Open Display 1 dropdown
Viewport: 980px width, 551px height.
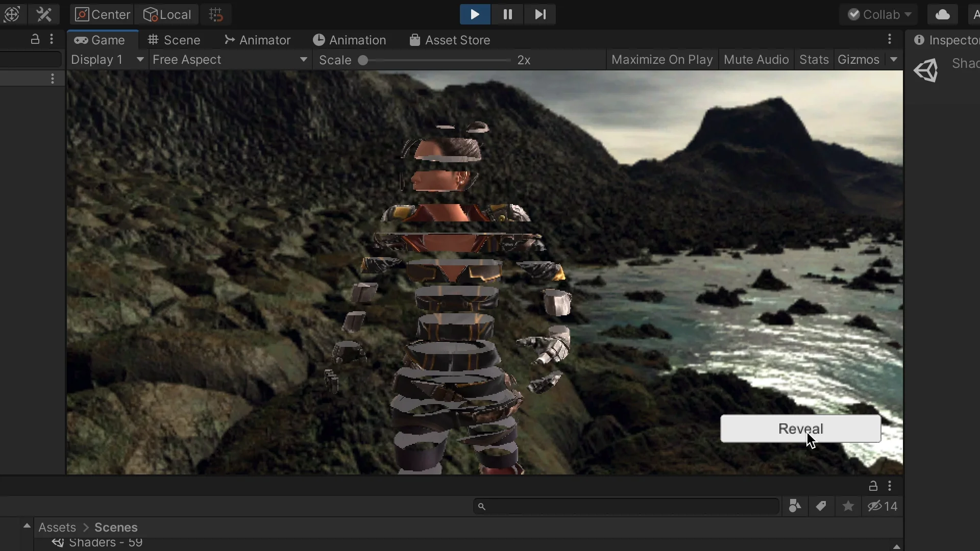[107, 60]
